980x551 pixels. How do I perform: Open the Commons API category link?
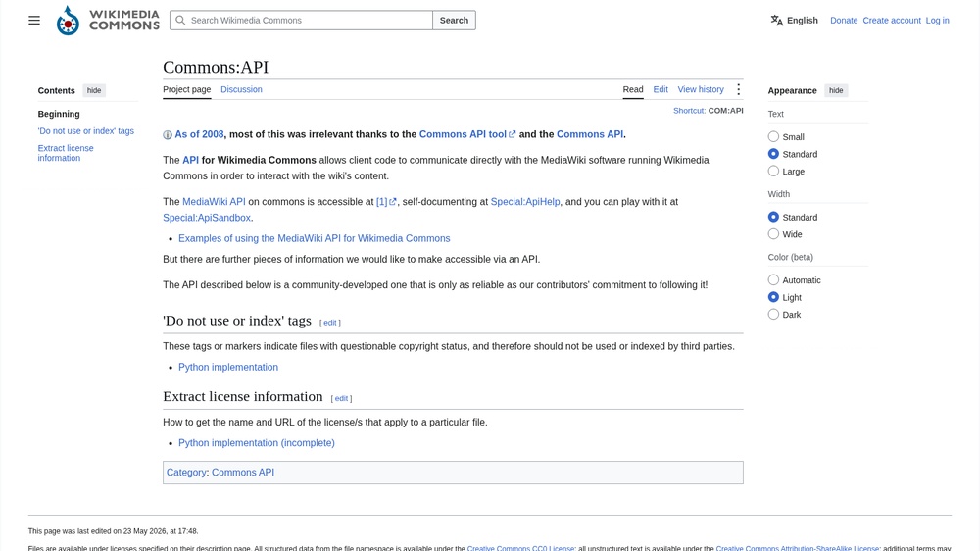[242, 473]
